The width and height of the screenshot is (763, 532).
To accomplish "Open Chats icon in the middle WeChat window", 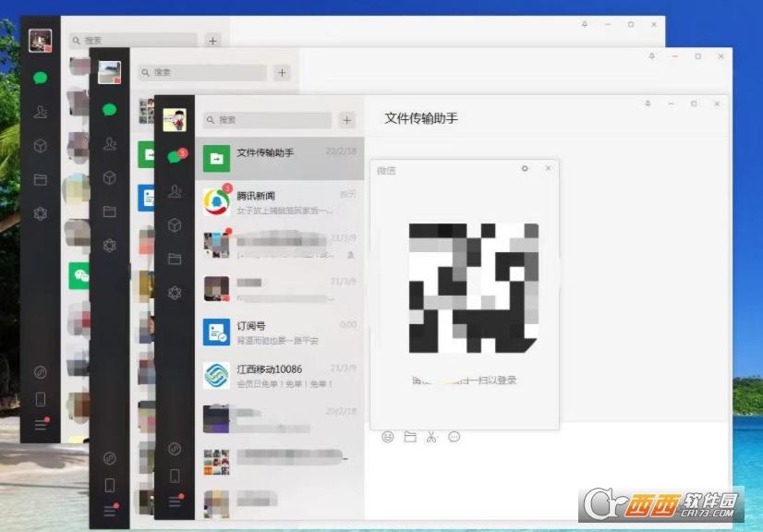I will click(110, 110).
